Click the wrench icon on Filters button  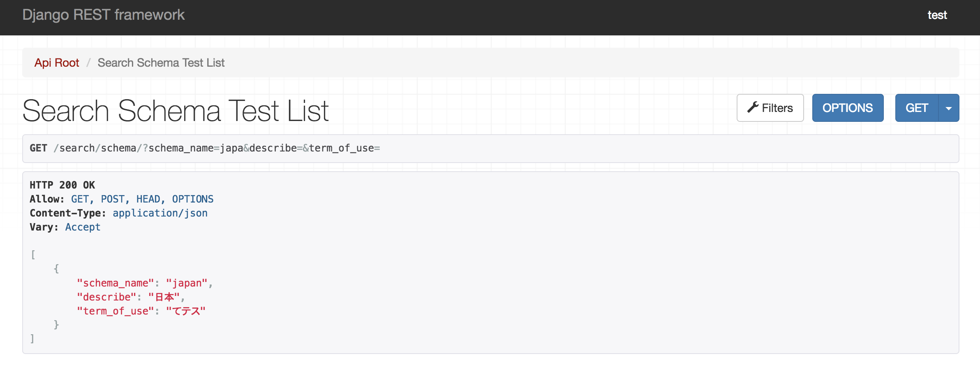753,107
